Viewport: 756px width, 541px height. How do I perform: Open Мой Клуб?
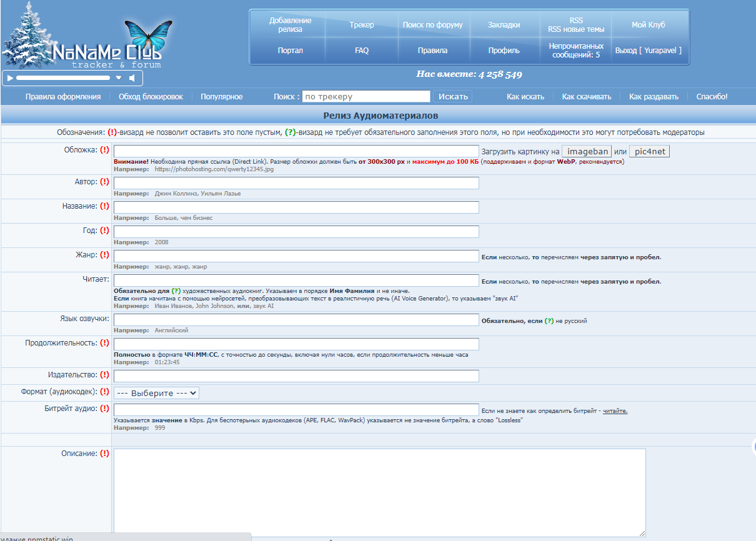pyautogui.click(x=649, y=25)
